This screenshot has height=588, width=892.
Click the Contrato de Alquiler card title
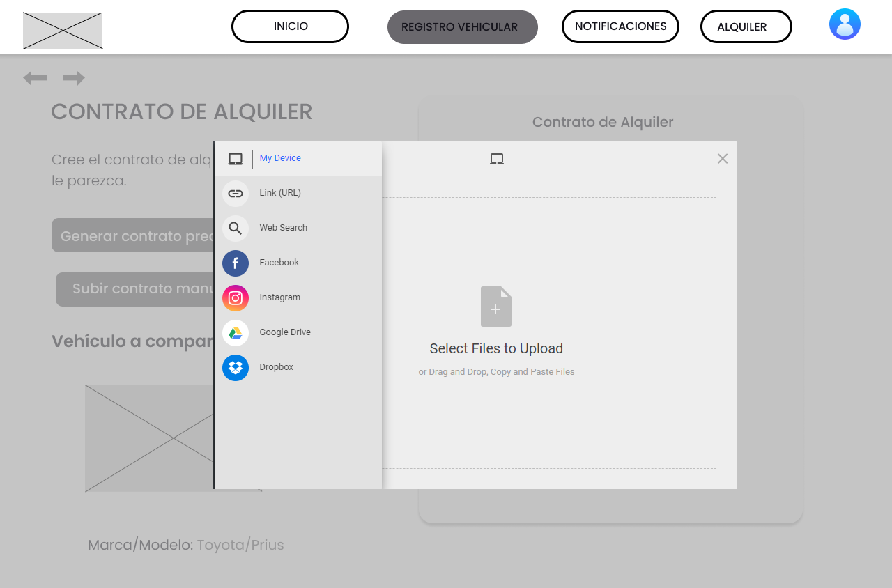click(x=603, y=123)
